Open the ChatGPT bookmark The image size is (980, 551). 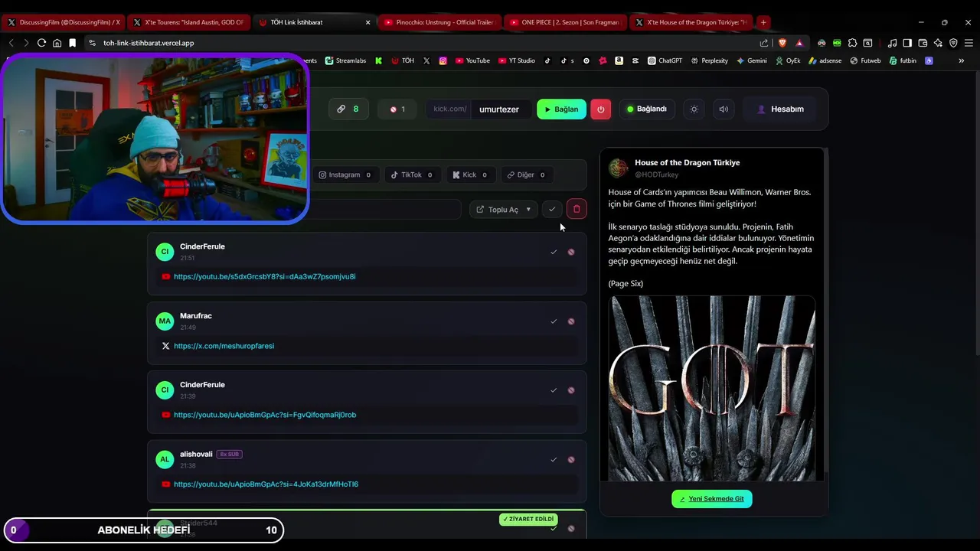[x=665, y=60]
